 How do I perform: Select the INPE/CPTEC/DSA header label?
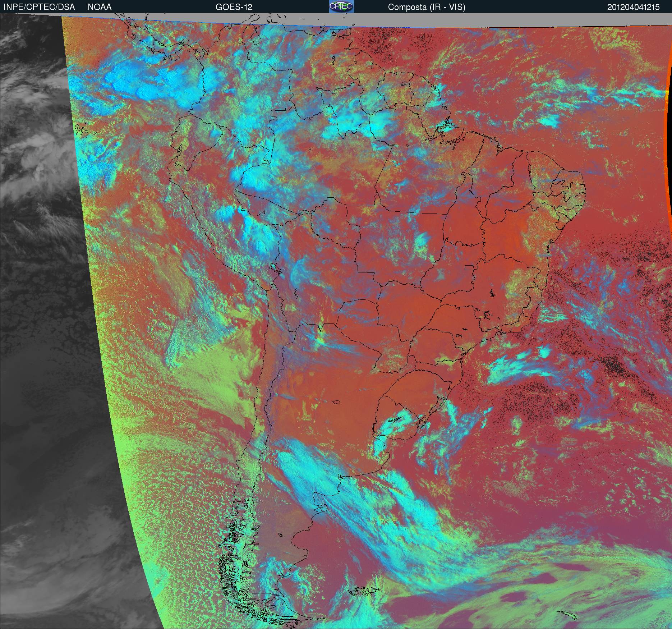(39, 7)
